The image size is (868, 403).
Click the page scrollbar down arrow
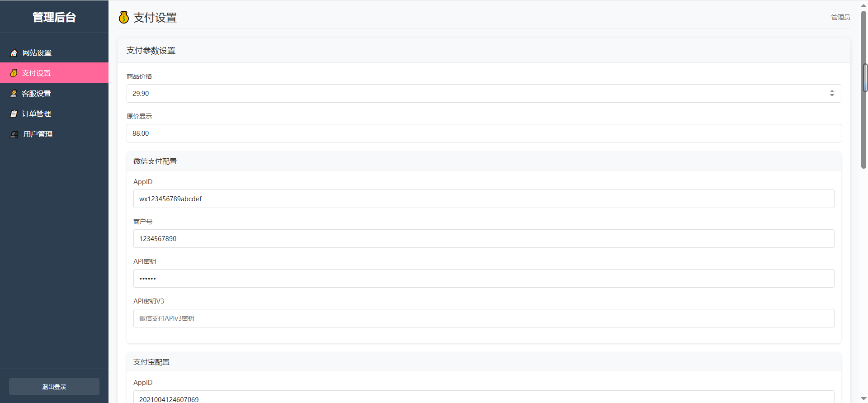click(x=864, y=398)
